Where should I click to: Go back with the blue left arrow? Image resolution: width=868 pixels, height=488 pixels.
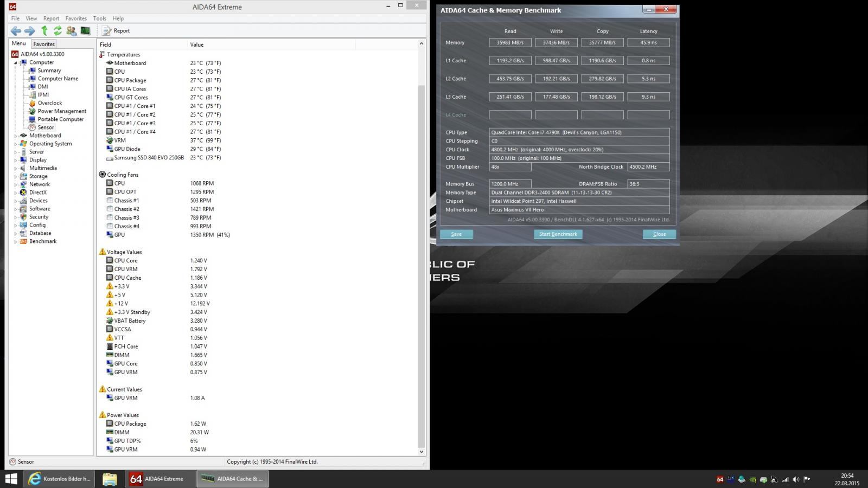(16, 31)
